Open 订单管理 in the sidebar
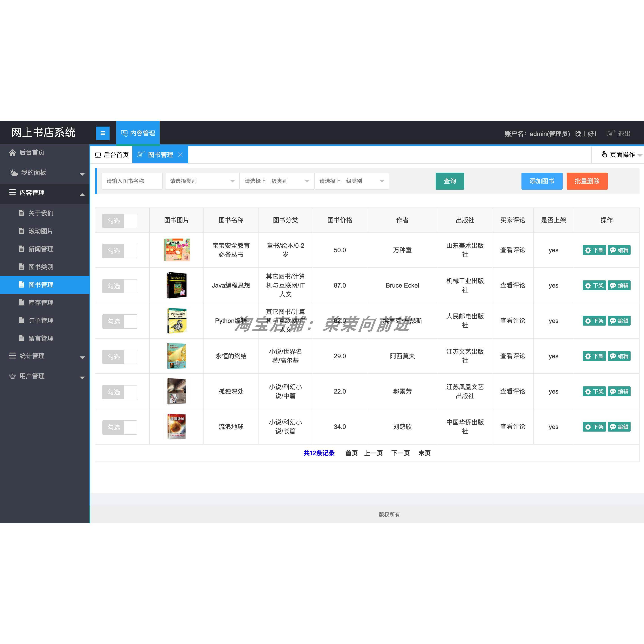644x644 pixels. pyautogui.click(x=41, y=320)
